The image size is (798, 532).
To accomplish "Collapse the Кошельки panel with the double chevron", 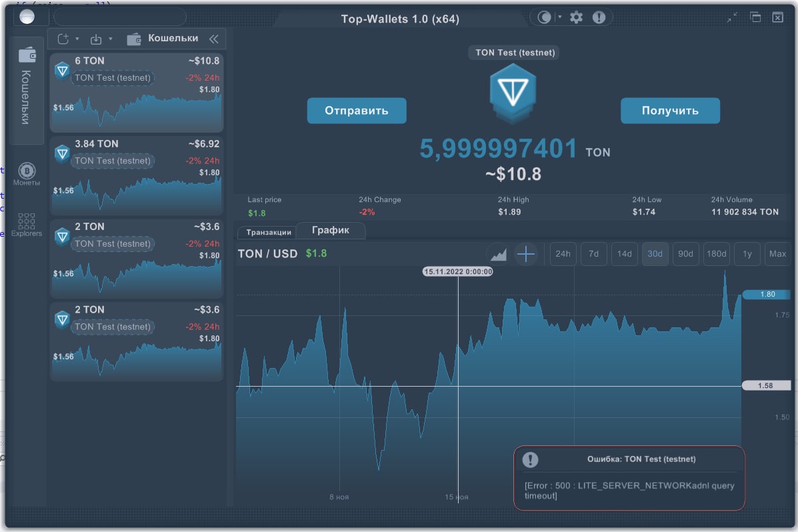I will click(x=214, y=39).
